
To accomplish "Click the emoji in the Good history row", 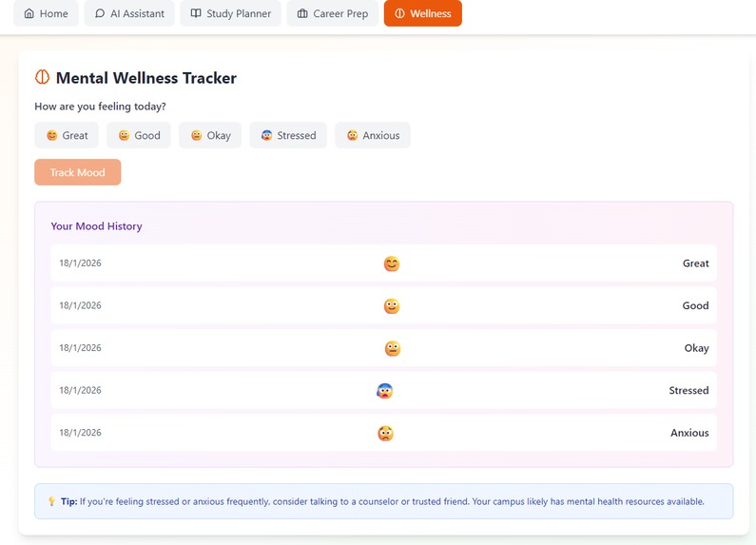I will tap(392, 306).
